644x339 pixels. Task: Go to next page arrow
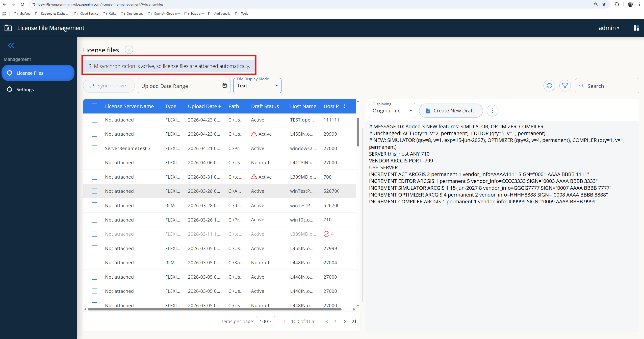pyautogui.click(x=345, y=321)
